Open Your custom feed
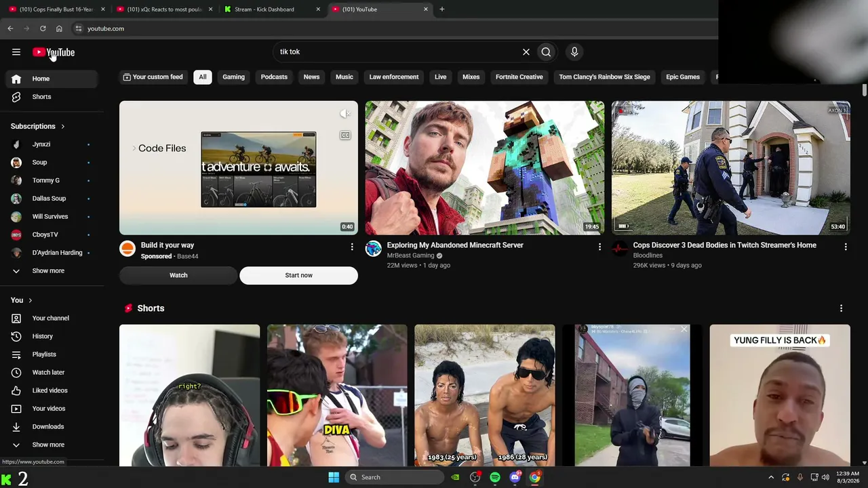 pyautogui.click(x=153, y=77)
